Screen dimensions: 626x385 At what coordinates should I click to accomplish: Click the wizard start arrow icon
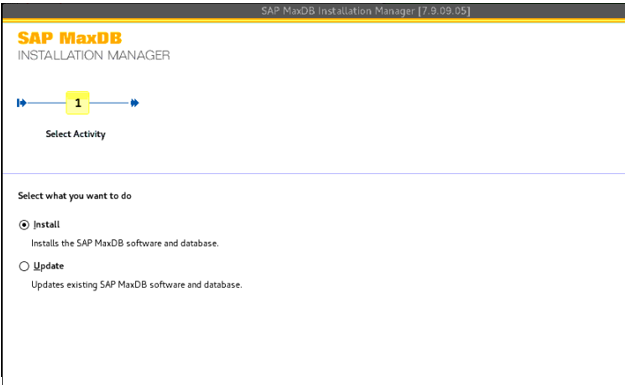(x=21, y=103)
